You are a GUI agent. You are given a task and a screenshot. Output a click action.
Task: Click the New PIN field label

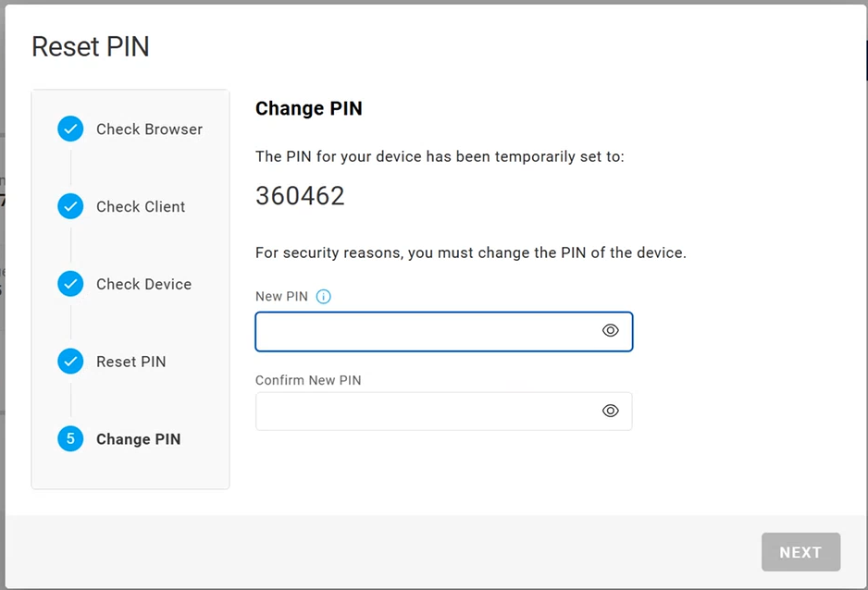pyautogui.click(x=281, y=297)
